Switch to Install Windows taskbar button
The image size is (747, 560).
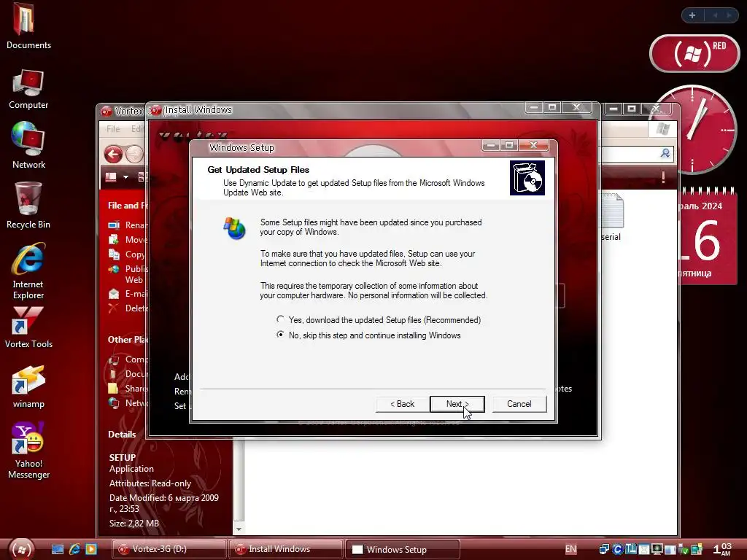pos(286,549)
